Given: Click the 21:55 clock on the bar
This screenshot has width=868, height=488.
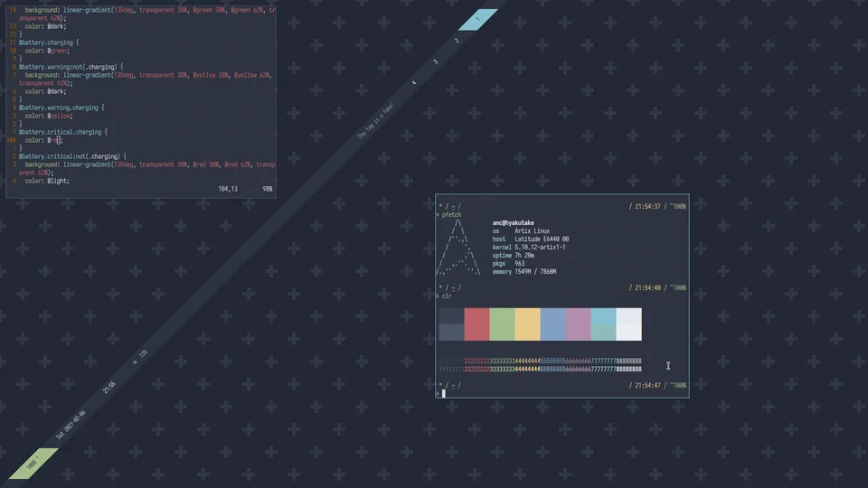Looking at the screenshot, I should pos(109,388).
